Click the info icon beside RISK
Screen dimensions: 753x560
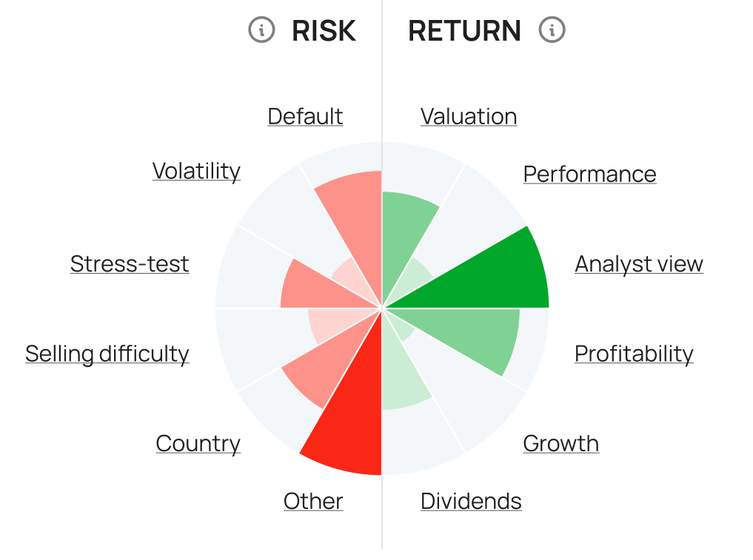click(x=261, y=30)
